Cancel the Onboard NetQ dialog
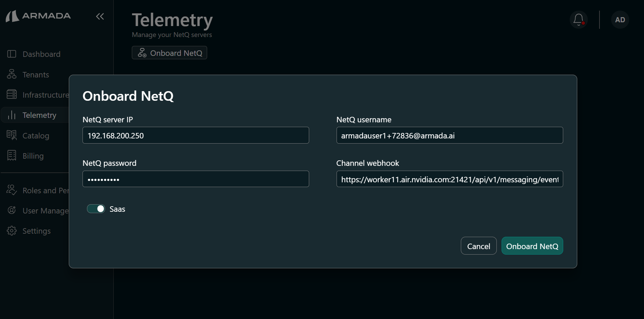This screenshot has height=319, width=644. (479, 246)
